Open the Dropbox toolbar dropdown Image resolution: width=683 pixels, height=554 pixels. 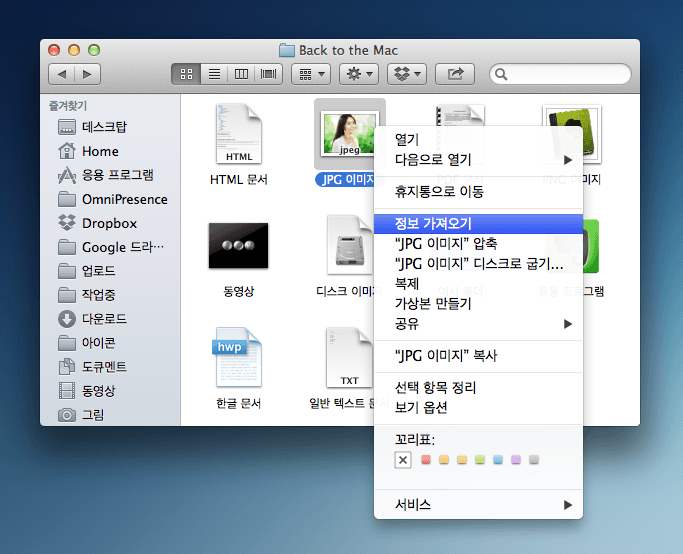click(x=407, y=74)
